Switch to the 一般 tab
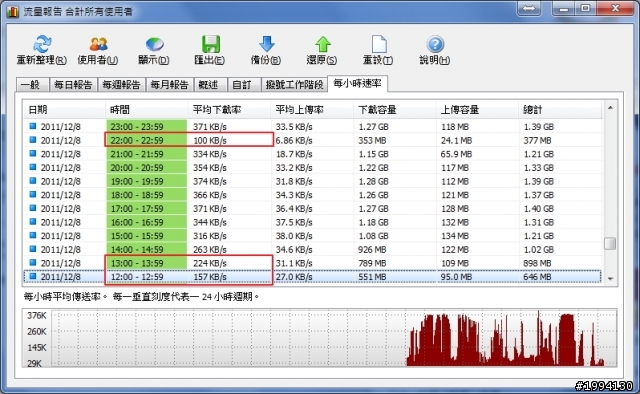The width and height of the screenshot is (640, 394). (33, 85)
